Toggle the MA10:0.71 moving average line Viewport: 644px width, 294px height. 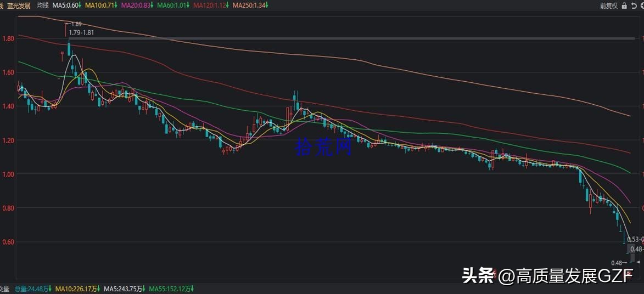coord(102,5)
